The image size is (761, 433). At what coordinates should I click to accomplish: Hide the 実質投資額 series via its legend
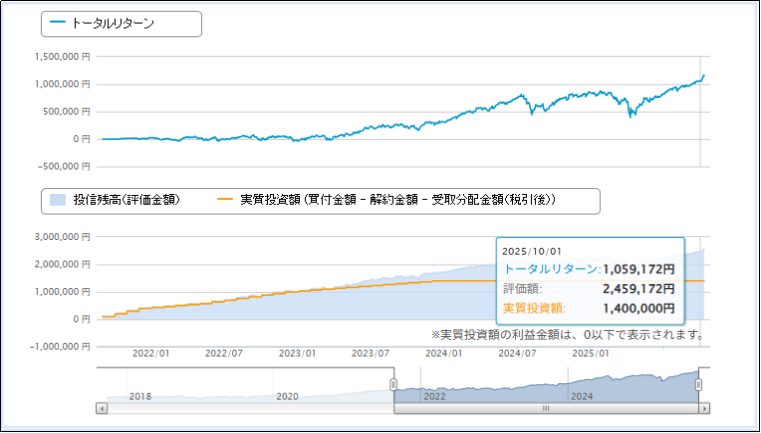[x=397, y=201]
